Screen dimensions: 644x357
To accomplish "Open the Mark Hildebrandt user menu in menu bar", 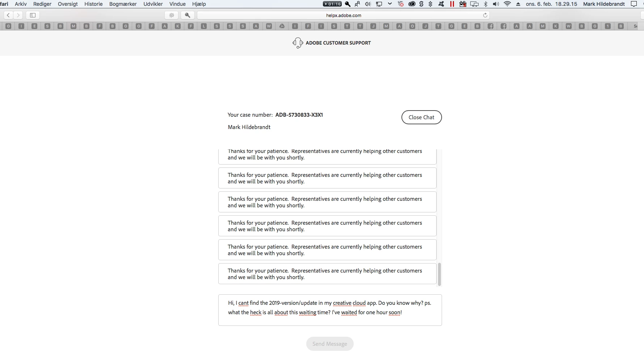I will tap(604, 4).
